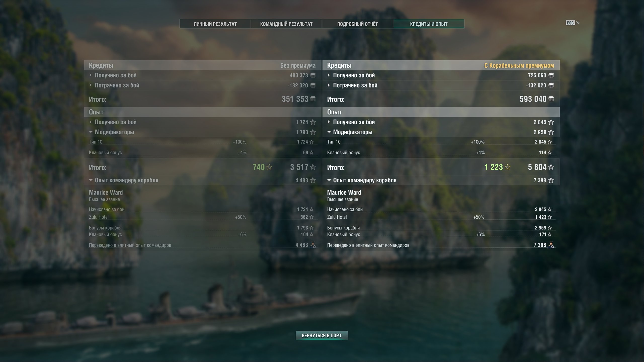Switch to 'Личный результат' tab
Viewport: 644px width, 362px height.
point(215,24)
